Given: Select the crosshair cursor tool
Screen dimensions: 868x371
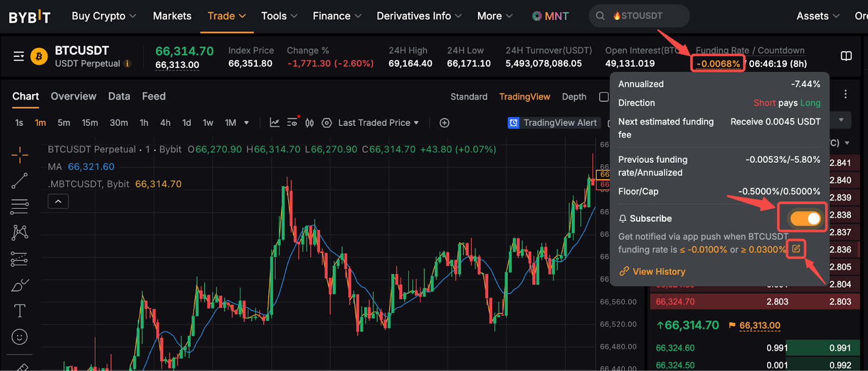Looking at the screenshot, I should click(x=20, y=155).
